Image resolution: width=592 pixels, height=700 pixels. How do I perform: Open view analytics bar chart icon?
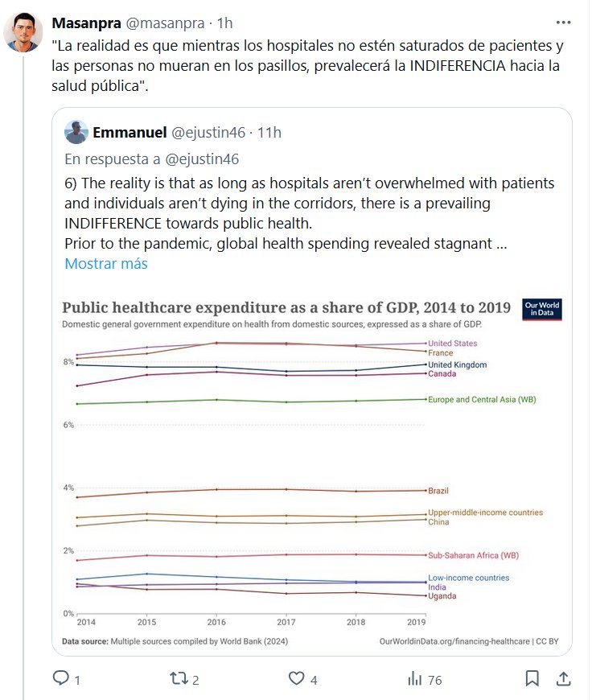coord(415,679)
